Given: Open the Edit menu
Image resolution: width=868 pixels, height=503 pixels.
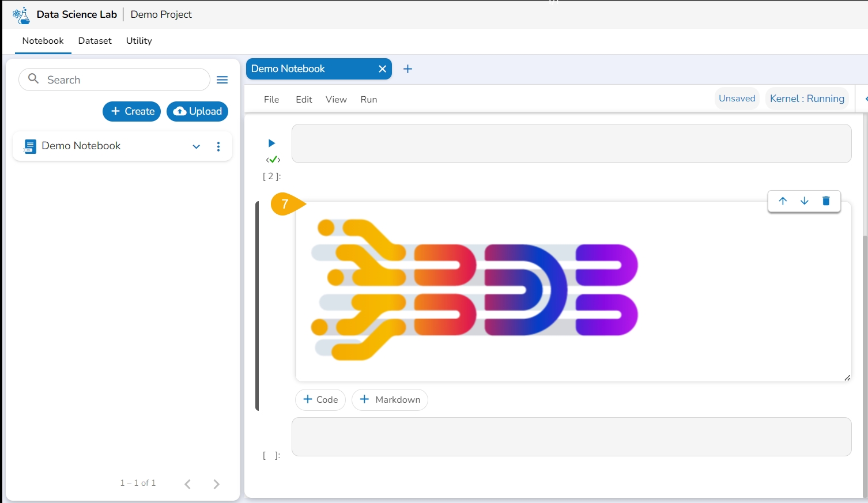Looking at the screenshot, I should [304, 100].
